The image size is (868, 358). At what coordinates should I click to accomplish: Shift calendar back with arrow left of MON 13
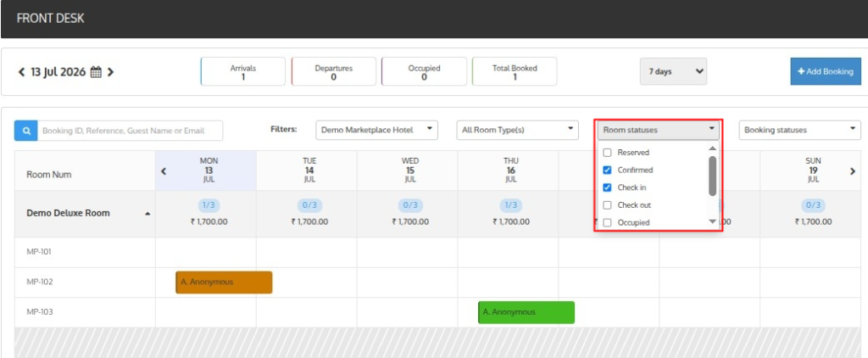point(164,171)
